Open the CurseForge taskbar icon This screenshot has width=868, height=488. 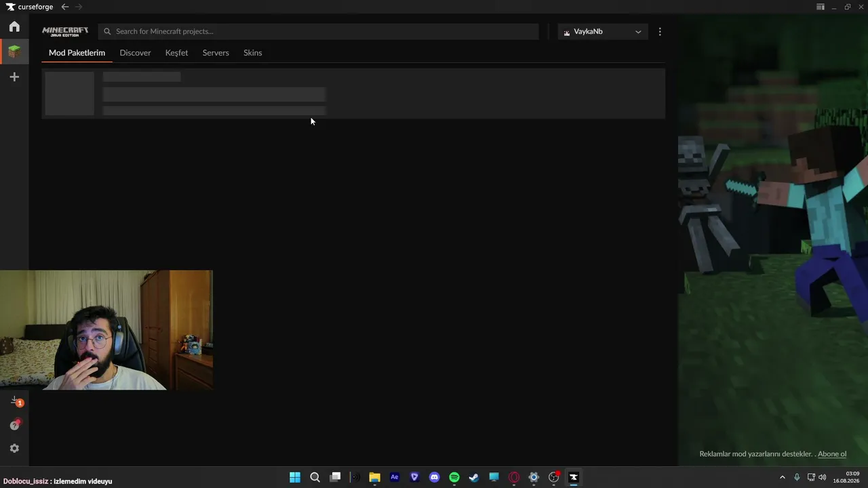click(x=574, y=477)
